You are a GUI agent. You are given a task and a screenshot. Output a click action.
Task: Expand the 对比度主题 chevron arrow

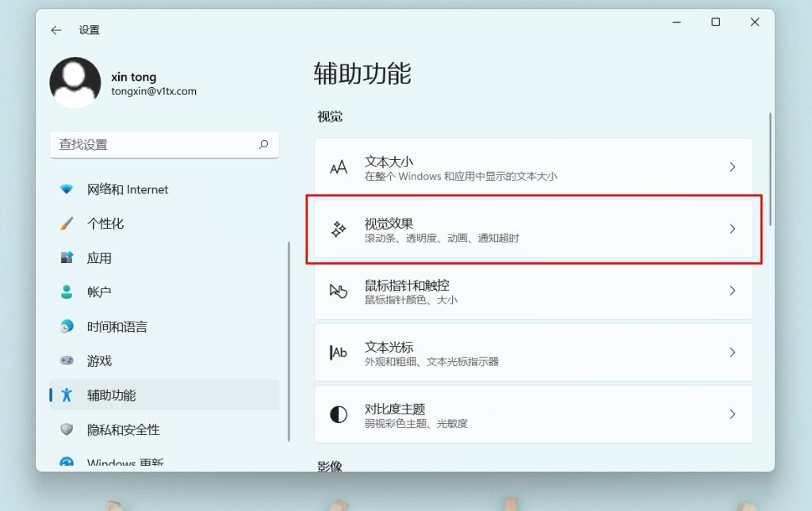coord(732,414)
